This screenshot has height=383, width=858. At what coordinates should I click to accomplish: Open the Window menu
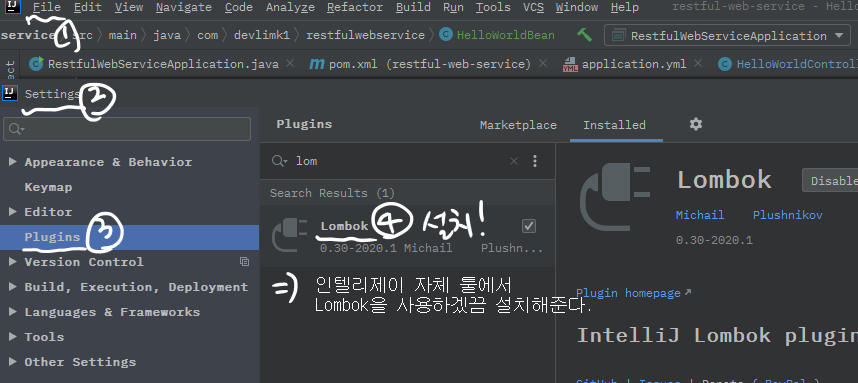(577, 7)
